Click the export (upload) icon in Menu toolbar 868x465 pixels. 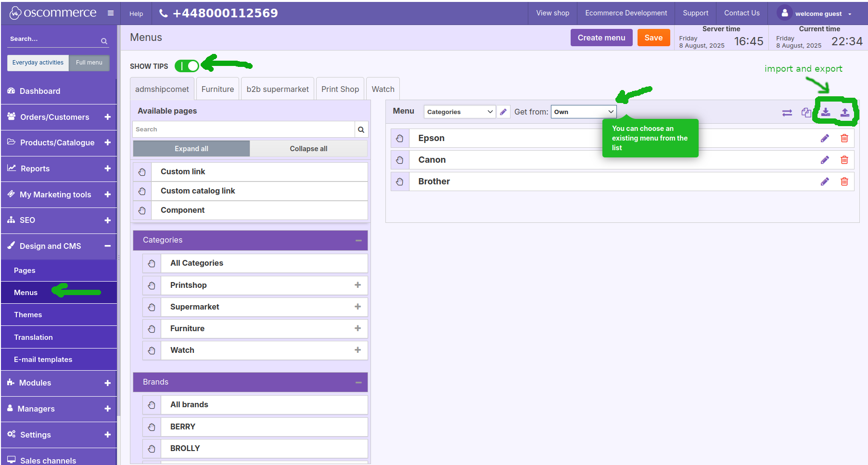[845, 112]
